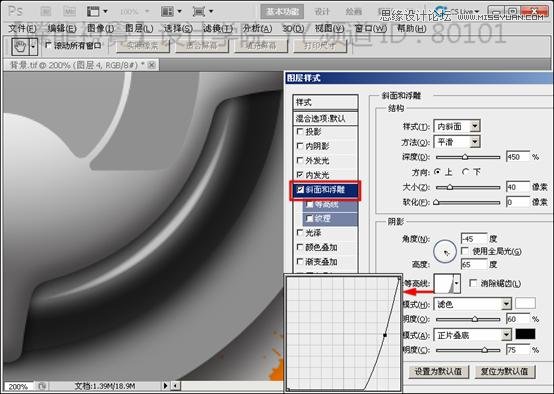554x394 pixels.
Task: Close the 背景.tif document tab
Action: [152, 65]
